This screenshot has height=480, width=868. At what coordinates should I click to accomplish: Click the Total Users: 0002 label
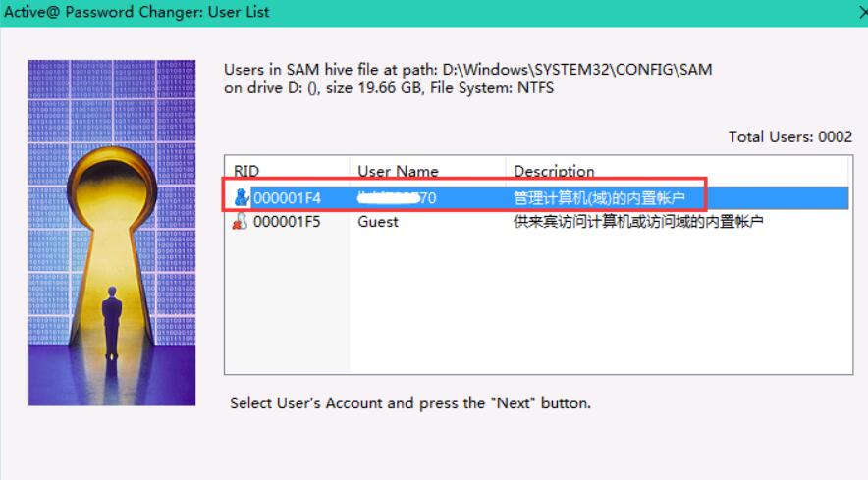(x=790, y=136)
